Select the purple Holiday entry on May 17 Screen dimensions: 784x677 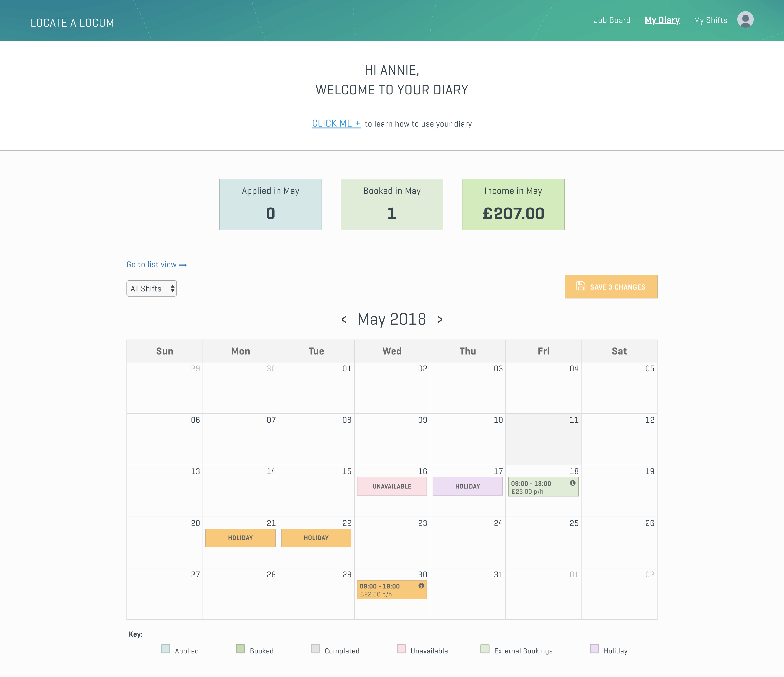[467, 486]
